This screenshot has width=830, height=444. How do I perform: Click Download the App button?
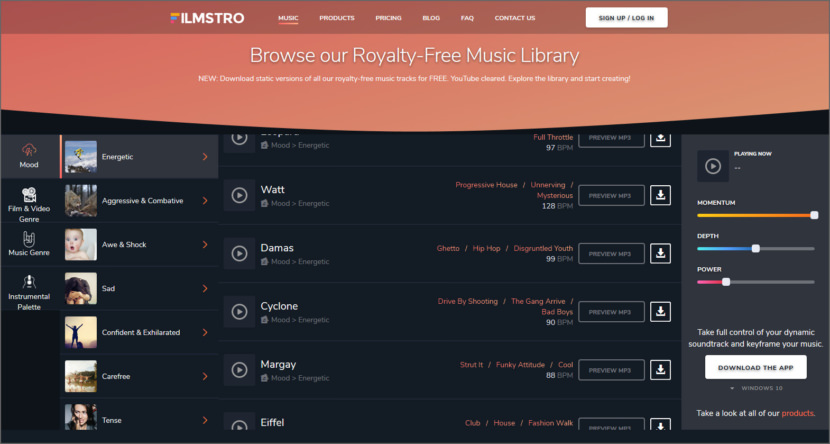(x=755, y=367)
